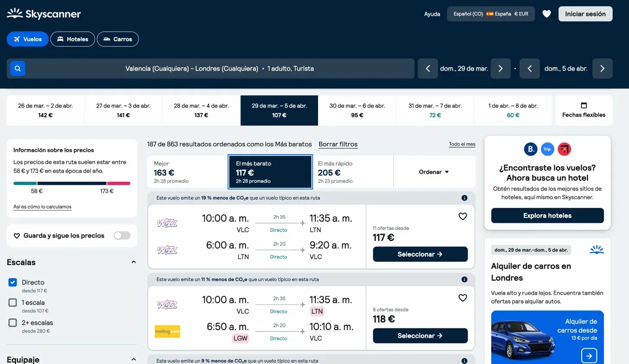This screenshot has width=629, height=364.
Task: Click the search magnifier icon
Action: pos(17,68)
